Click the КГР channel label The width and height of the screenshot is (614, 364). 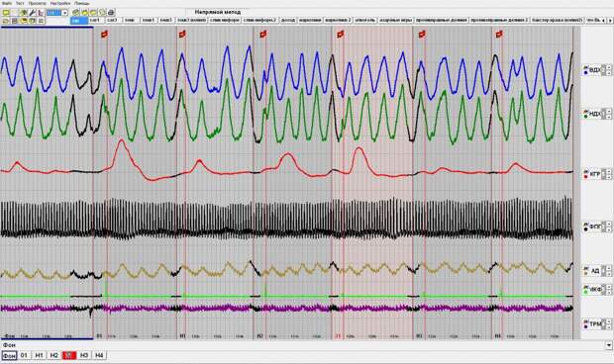click(x=594, y=174)
